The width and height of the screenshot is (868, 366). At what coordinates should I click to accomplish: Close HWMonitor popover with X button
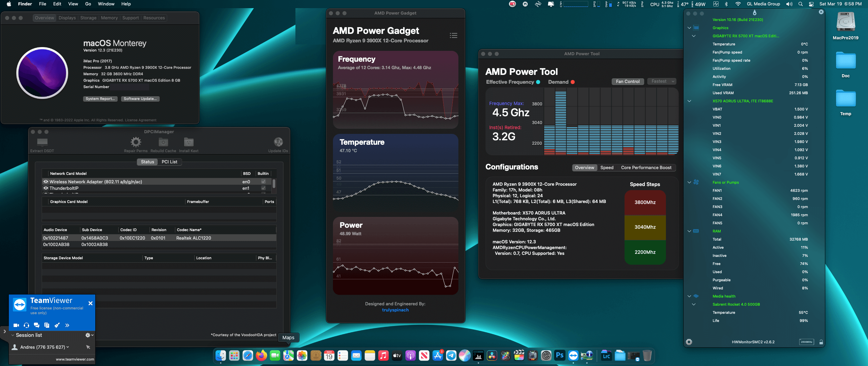click(821, 12)
